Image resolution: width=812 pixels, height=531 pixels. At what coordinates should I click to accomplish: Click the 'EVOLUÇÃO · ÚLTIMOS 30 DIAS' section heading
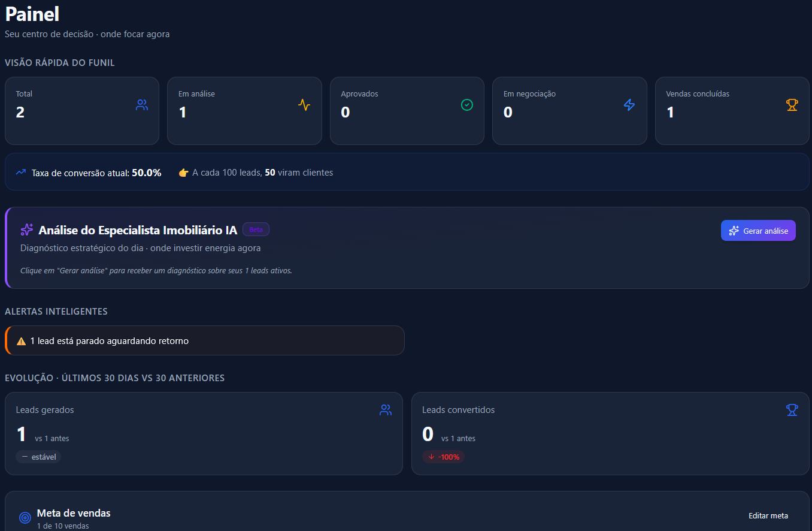pyautogui.click(x=115, y=378)
